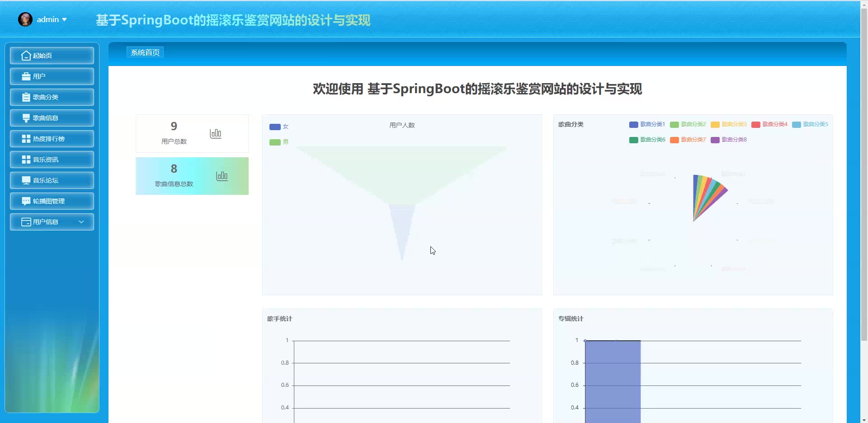Click the chat bubble icon beside 轮播图管理
Screen dimensions: 868x423
coord(26,201)
